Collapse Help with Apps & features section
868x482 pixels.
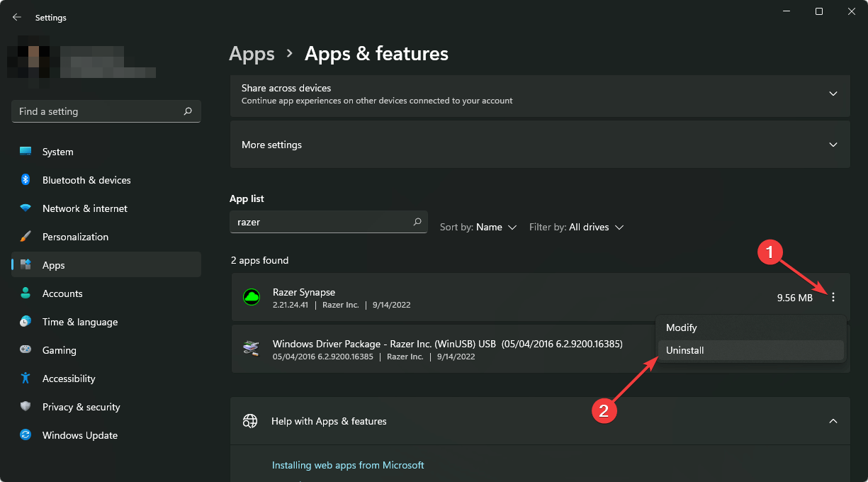coord(833,421)
